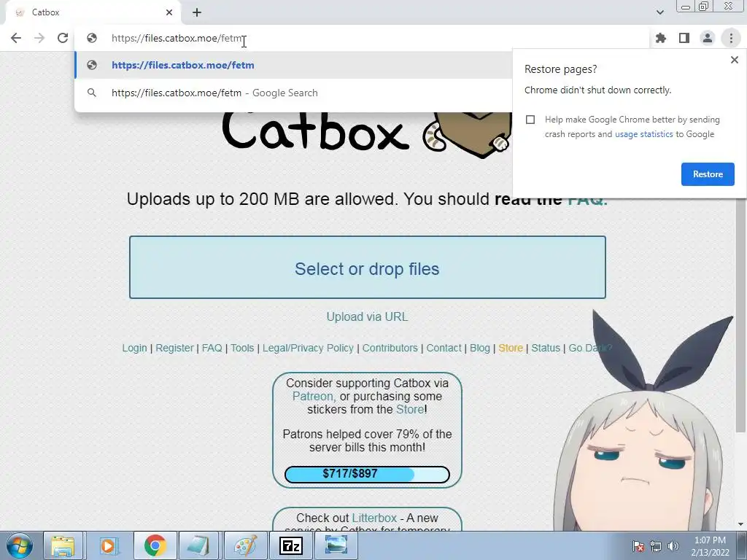Open the Contact link

444,348
